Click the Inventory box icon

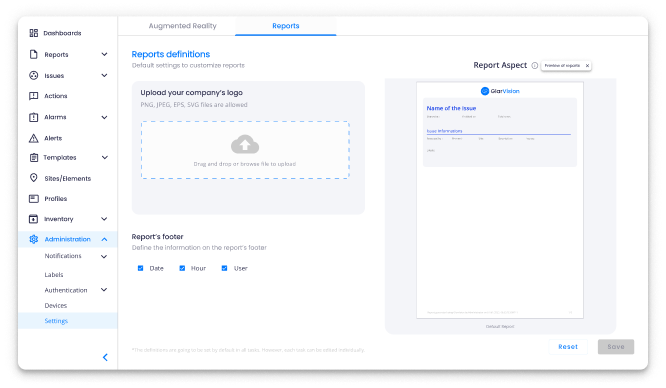[x=34, y=219]
